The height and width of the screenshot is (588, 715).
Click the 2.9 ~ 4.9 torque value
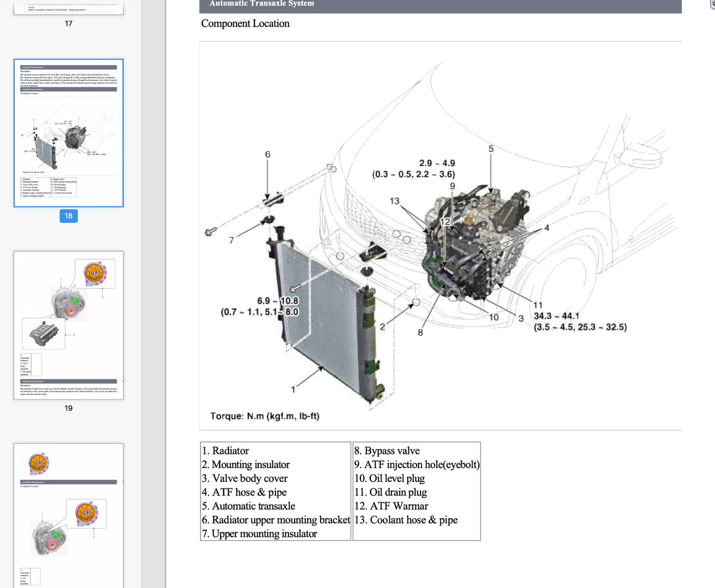[437, 163]
